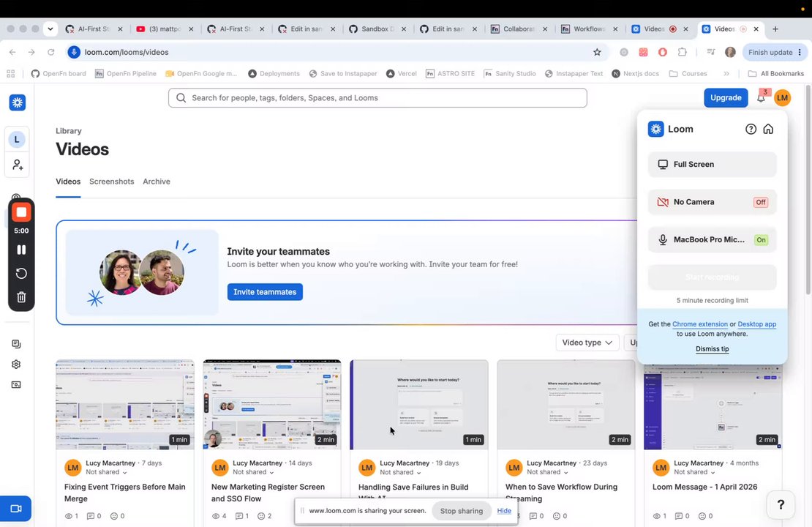
Task: Open the Handling Save Failures video thumbnail
Action: 419,405
